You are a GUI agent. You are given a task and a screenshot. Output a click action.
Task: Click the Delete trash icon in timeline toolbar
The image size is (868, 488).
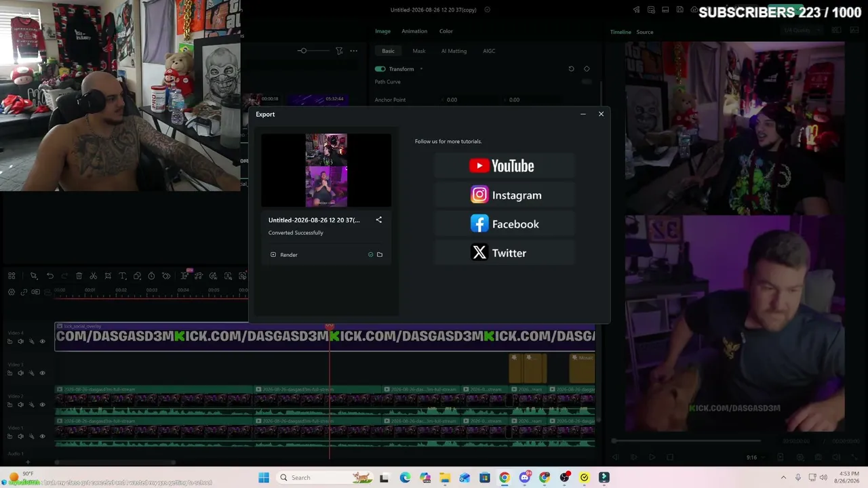pyautogui.click(x=79, y=276)
